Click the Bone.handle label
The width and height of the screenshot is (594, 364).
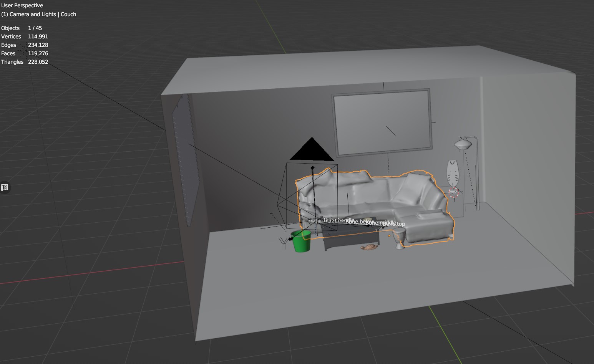[338, 220]
